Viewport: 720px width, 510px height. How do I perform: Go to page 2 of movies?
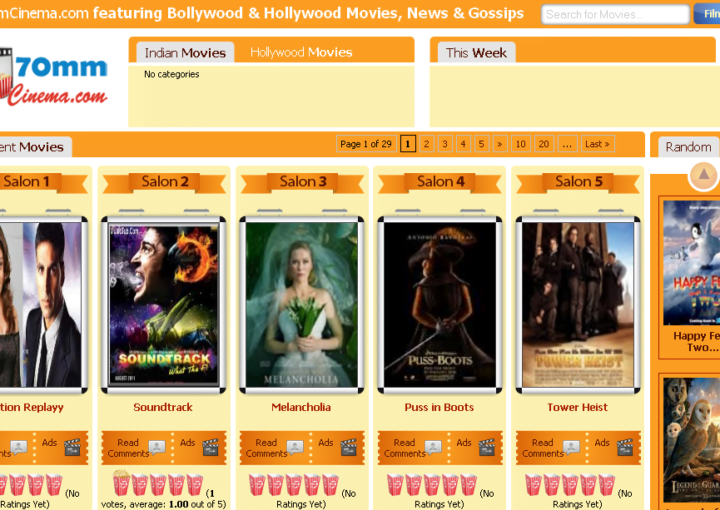click(x=426, y=144)
